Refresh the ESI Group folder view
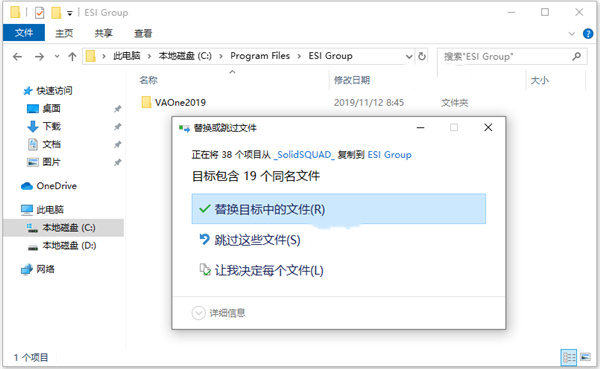Viewport: 600px width, 369px height. tap(422, 56)
